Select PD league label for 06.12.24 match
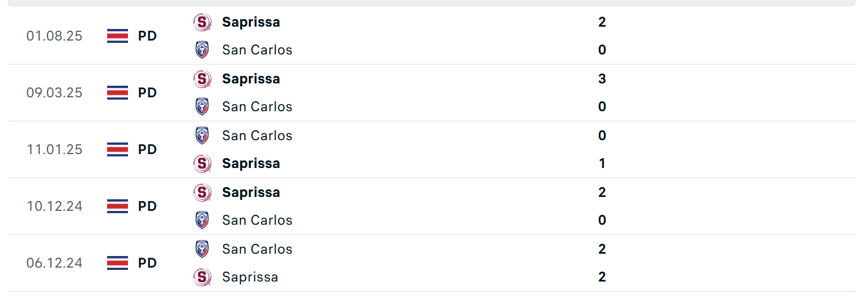Image resolution: width=868 pixels, height=296 pixels. point(147,263)
